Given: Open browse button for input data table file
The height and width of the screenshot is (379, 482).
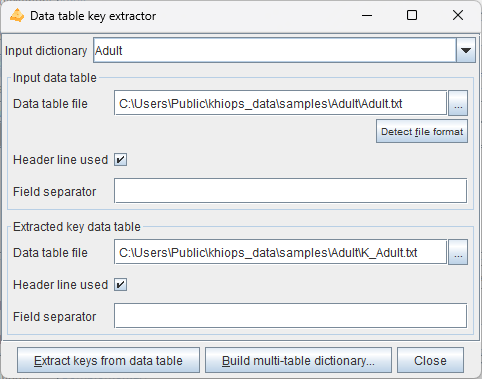Looking at the screenshot, I should (x=458, y=103).
